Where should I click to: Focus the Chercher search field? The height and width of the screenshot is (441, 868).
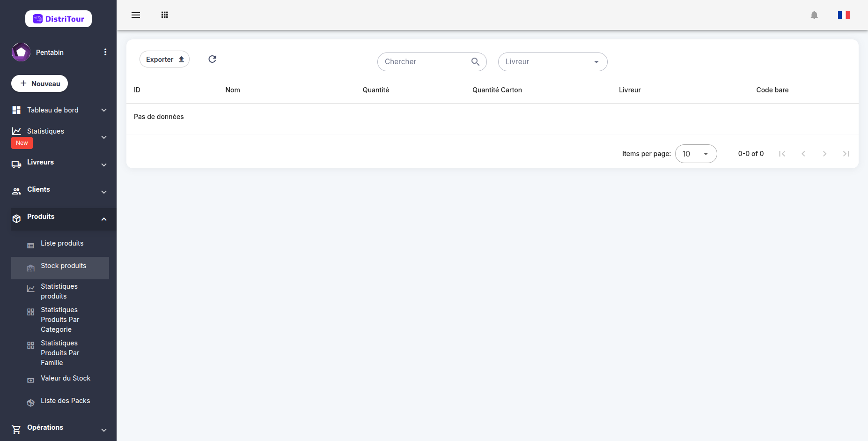click(x=426, y=62)
